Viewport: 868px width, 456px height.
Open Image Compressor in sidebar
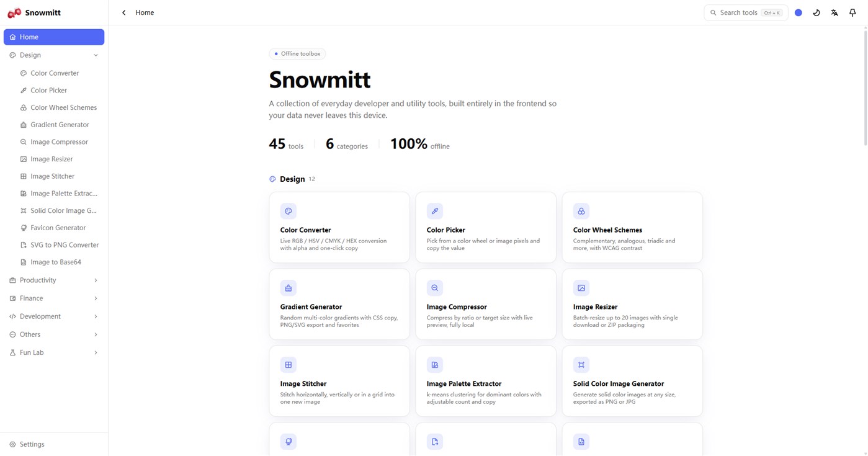(59, 142)
